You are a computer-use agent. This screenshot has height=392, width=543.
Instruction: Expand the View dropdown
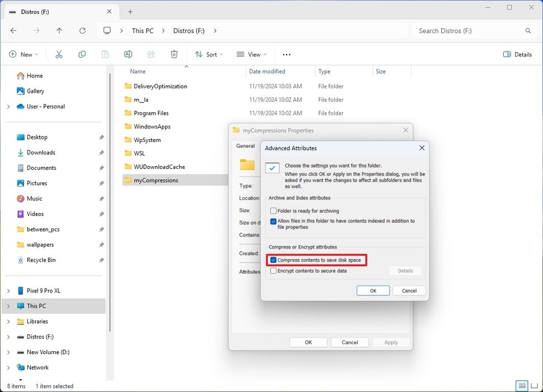(x=251, y=54)
